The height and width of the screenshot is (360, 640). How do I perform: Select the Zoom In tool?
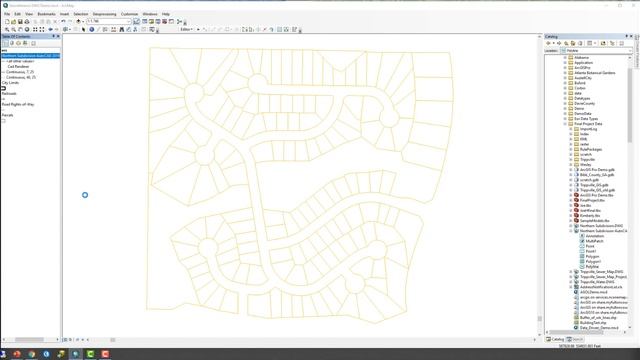7,30
